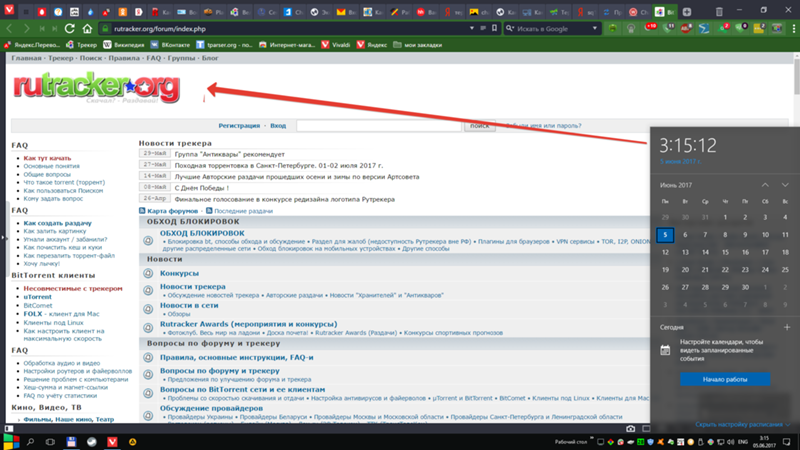
Task: Select June 5 in the calendar
Action: [665, 235]
